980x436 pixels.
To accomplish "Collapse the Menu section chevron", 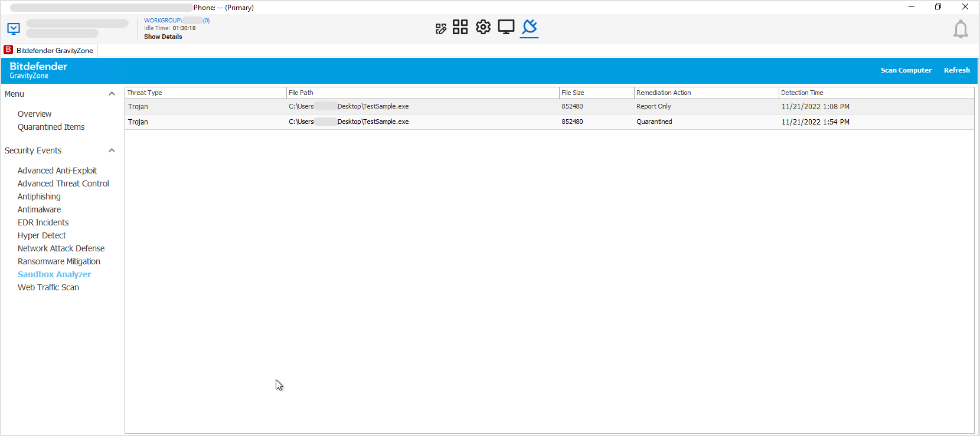I will (112, 94).
